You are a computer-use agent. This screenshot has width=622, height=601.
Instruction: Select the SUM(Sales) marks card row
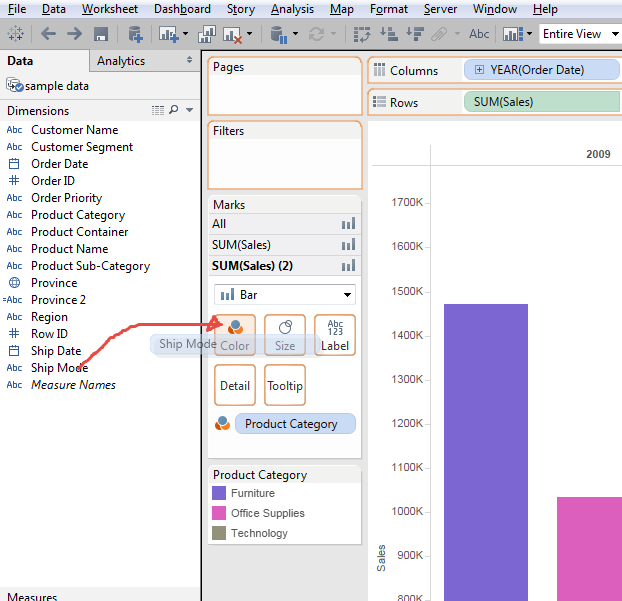pos(285,245)
